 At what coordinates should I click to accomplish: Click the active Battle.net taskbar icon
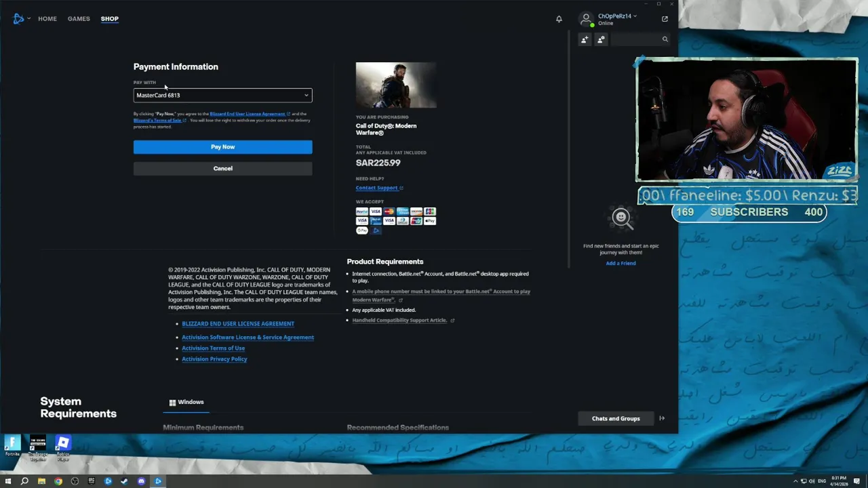158,481
